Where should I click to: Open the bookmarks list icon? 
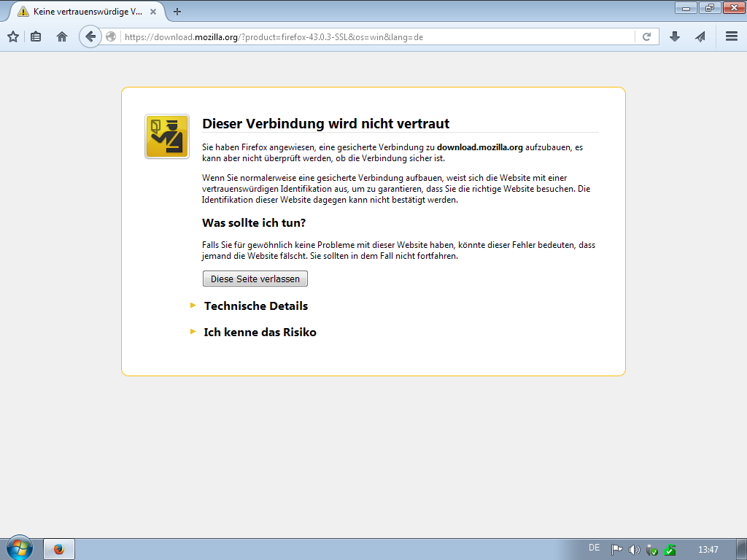pyautogui.click(x=36, y=36)
